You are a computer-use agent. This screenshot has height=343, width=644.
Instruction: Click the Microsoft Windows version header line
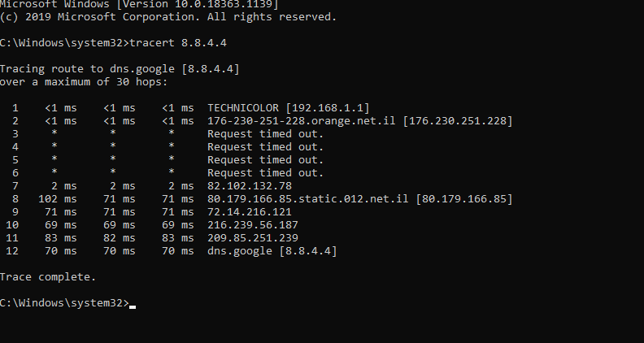click(139, 5)
